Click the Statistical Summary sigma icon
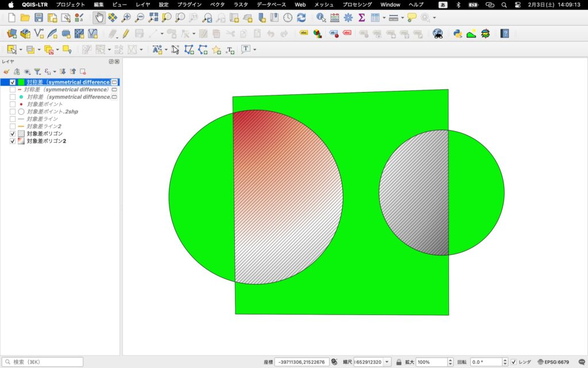 pos(362,18)
